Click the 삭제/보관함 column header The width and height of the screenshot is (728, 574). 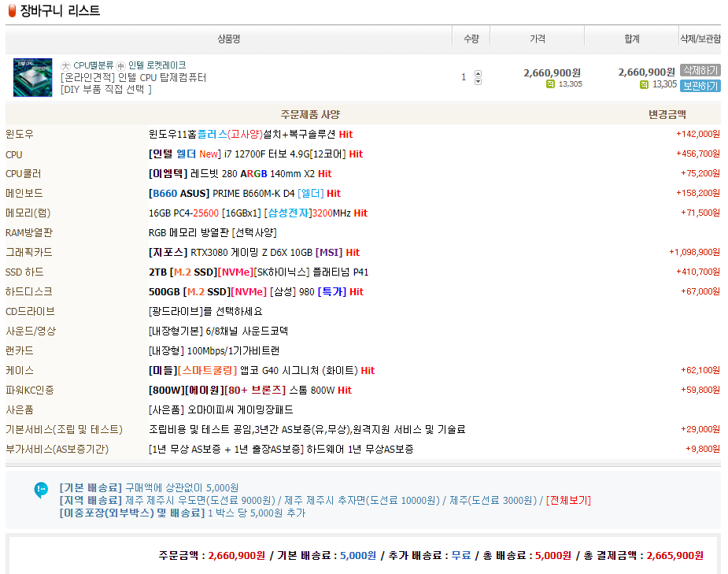(700, 39)
